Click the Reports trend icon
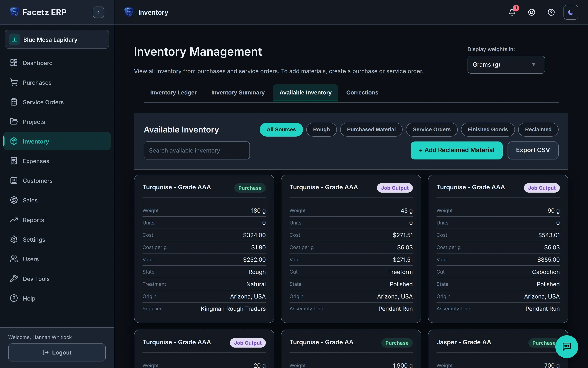This screenshot has width=588, height=368. pyautogui.click(x=14, y=220)
